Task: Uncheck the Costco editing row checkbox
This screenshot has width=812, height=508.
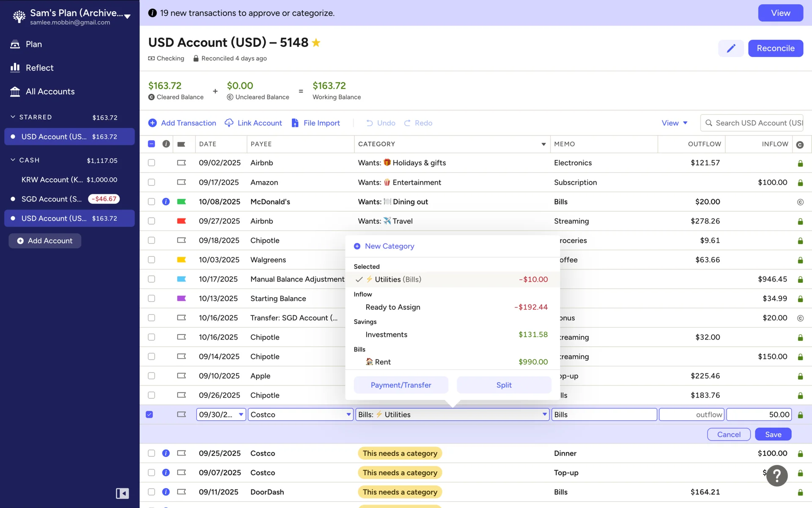Action: pyautogui.click(x=149, y=414)
